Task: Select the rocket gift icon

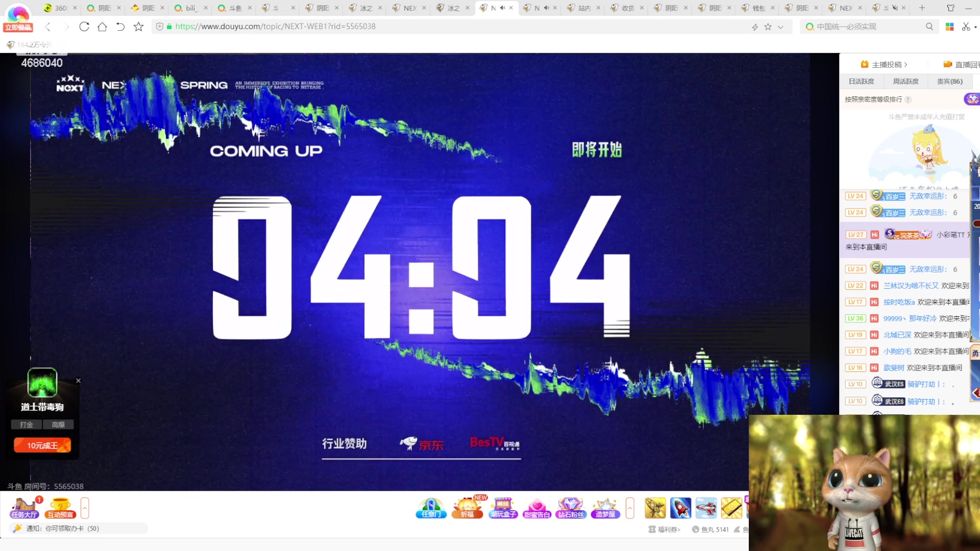Action: (x=680, y=508)
